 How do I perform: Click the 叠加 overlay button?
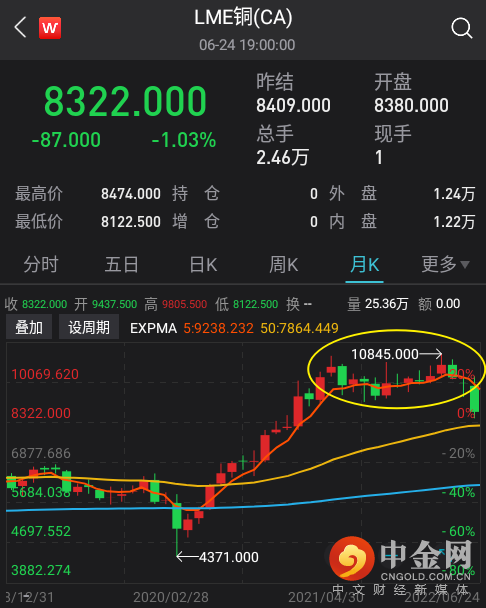(29, 328)
